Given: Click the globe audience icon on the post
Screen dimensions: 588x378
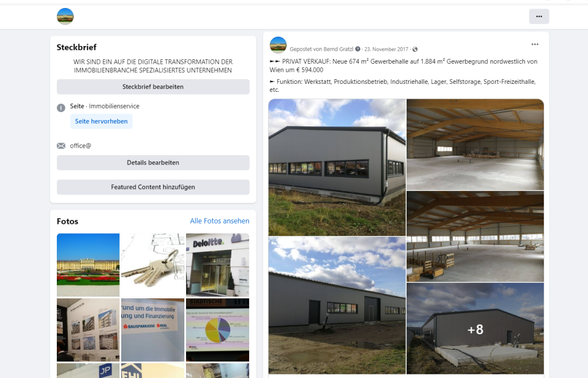Looking at the screenshot, I should (x=415, y=49).
